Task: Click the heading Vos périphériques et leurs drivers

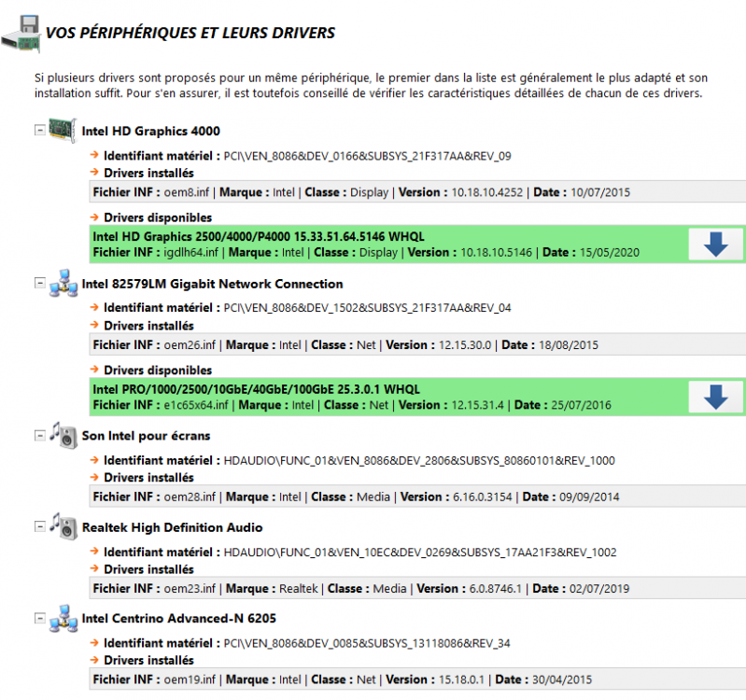Action: click(190, 33)
